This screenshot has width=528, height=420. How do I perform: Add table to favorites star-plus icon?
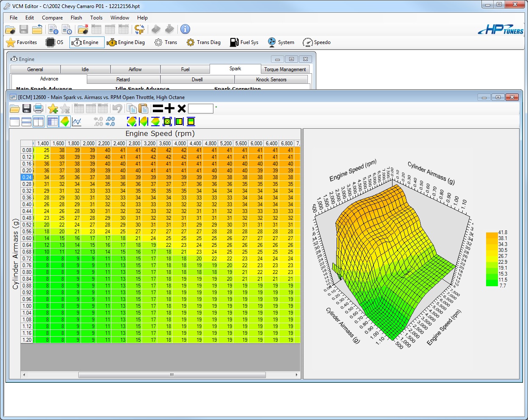pyautogui.click(x=53, y=108)
